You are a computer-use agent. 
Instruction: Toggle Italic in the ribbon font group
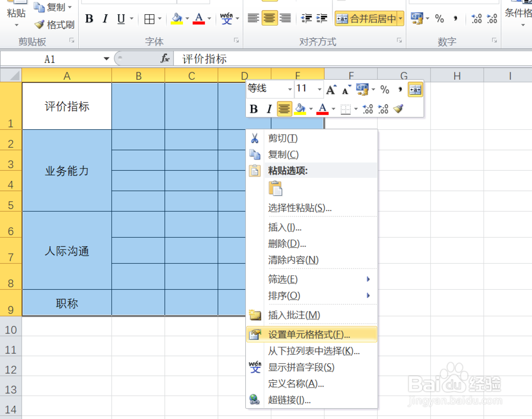click(105, 19)
